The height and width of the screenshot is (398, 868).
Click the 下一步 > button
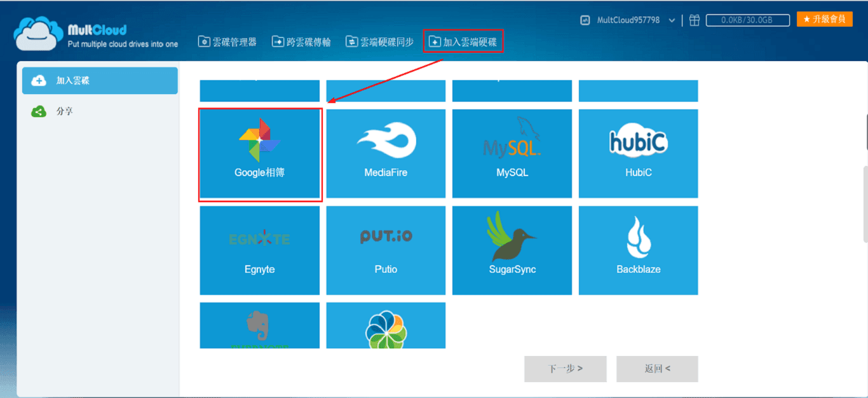pyautogui.click(x=566, y=369)
